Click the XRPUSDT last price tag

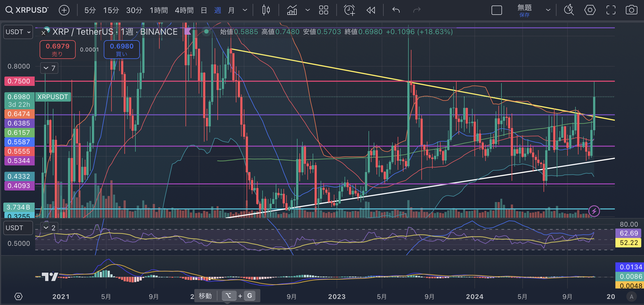tap(53, 97)
